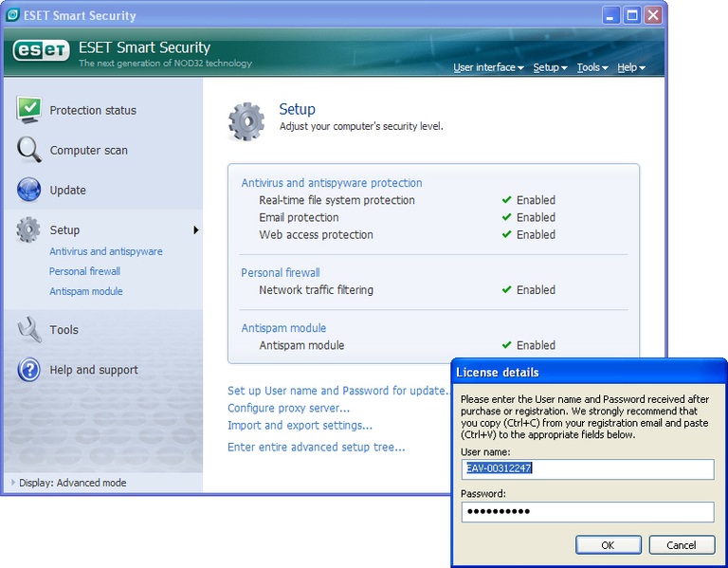Open Antispam module sidebar sublink
The image size is (728, 568).
point(86,291)
